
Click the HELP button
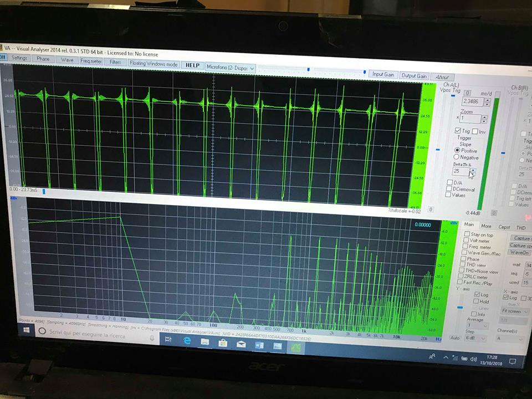[192, 65]
